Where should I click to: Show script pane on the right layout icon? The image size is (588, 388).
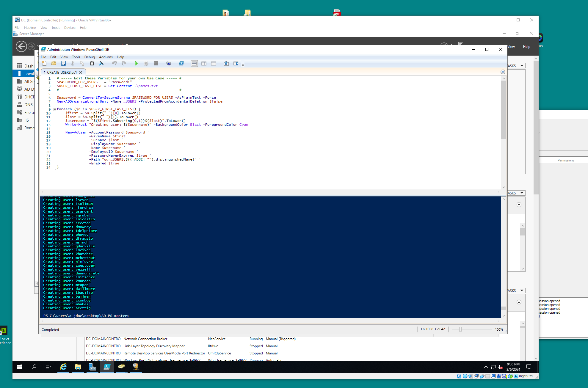click(204, 63)
